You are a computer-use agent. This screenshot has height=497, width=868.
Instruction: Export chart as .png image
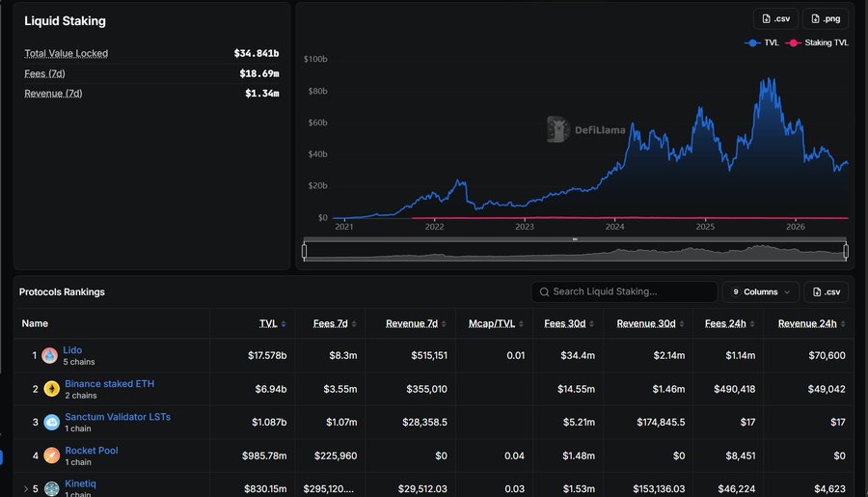coord(826,19)
